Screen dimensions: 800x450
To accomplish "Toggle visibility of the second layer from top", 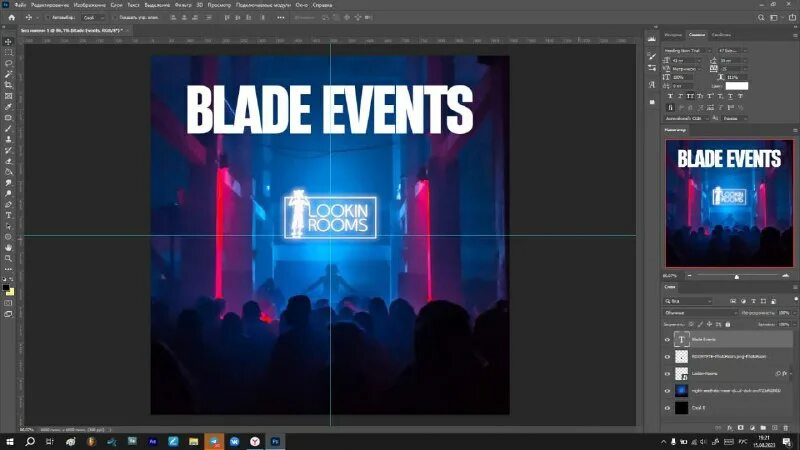I will pyautogui.click(x=667, y=357).
